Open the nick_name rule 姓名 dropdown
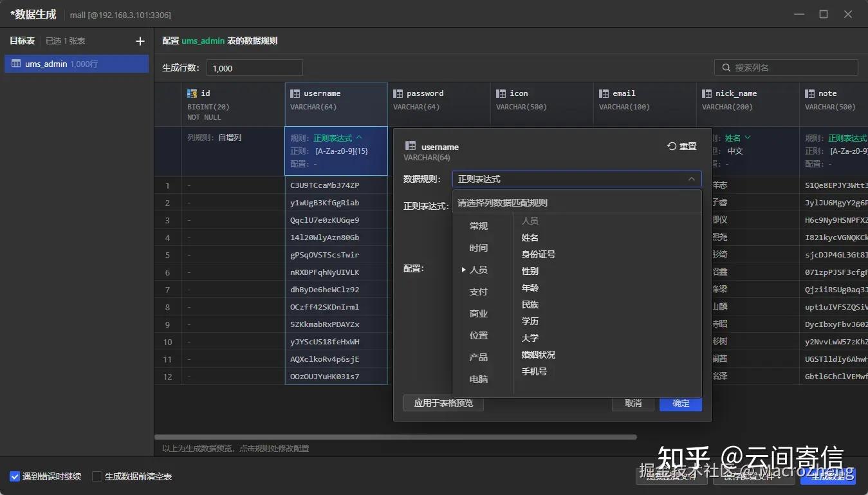Viewport: 868px width, 495px height. [x=738, y=138]
